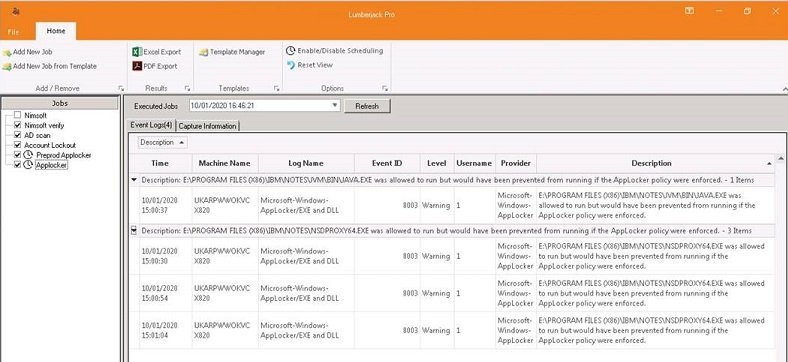The width and height of the screenshot is (788, 362).
Task: Export results with the Excel Export icon
Action: tap(137, 52)
